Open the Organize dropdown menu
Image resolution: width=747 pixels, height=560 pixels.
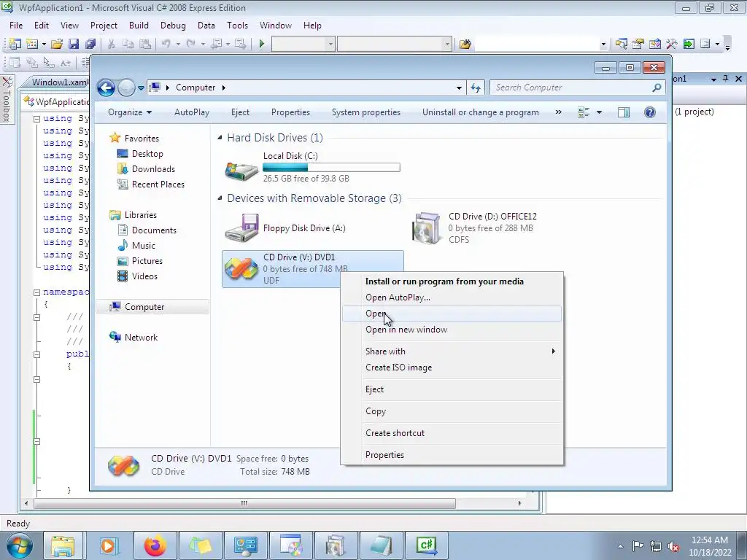pyautogui.click(x=130, y=112)
